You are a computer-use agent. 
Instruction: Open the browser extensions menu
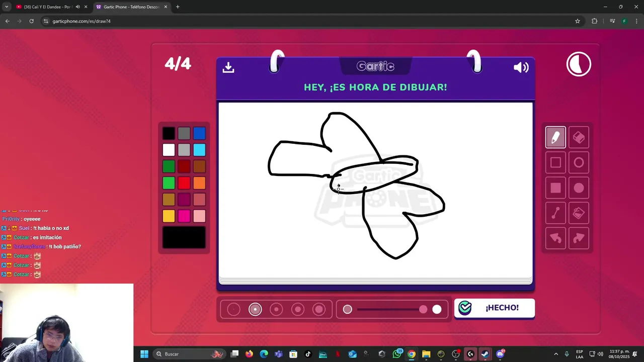pos(595,21)
